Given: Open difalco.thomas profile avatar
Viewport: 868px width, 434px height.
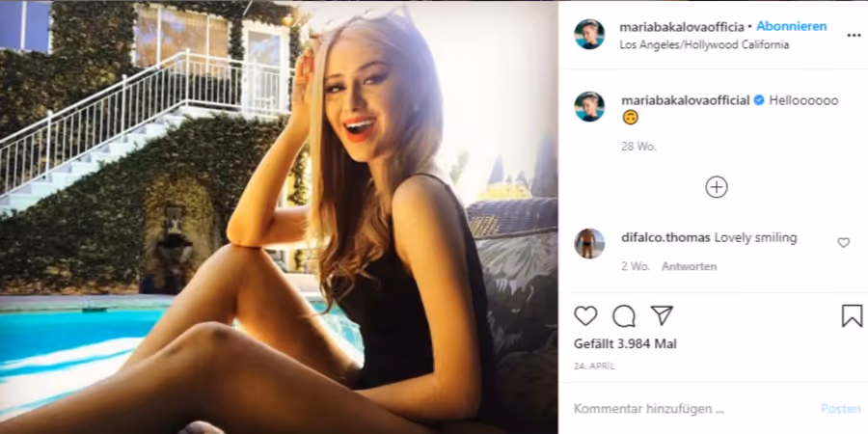Looking at the screenshot, I should click(x=589, y=244).
